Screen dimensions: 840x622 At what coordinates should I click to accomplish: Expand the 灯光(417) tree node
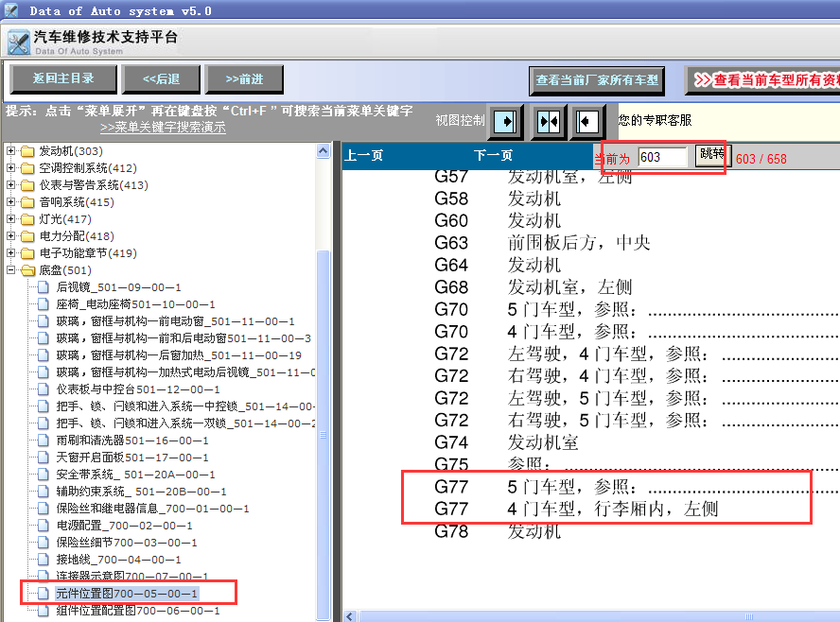coord(10,219)
